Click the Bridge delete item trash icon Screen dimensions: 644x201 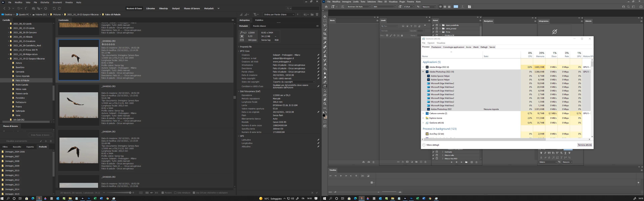pyautogui.click(x=317, y=15)
